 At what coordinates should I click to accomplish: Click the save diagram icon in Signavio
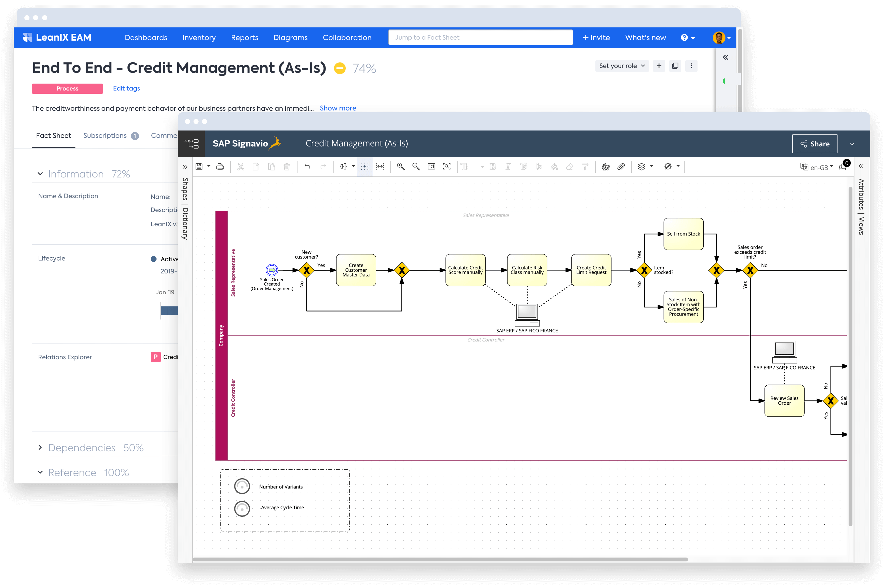(199, 167)
